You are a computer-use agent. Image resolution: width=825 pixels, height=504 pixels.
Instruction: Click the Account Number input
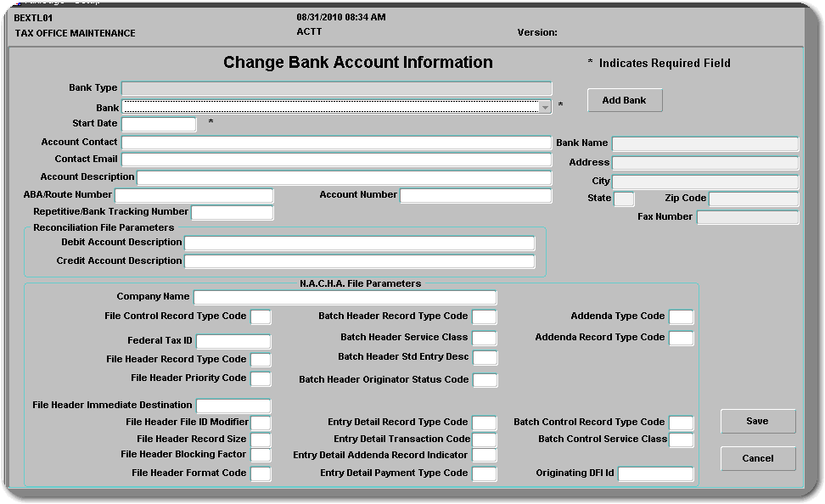coord(475,196)
